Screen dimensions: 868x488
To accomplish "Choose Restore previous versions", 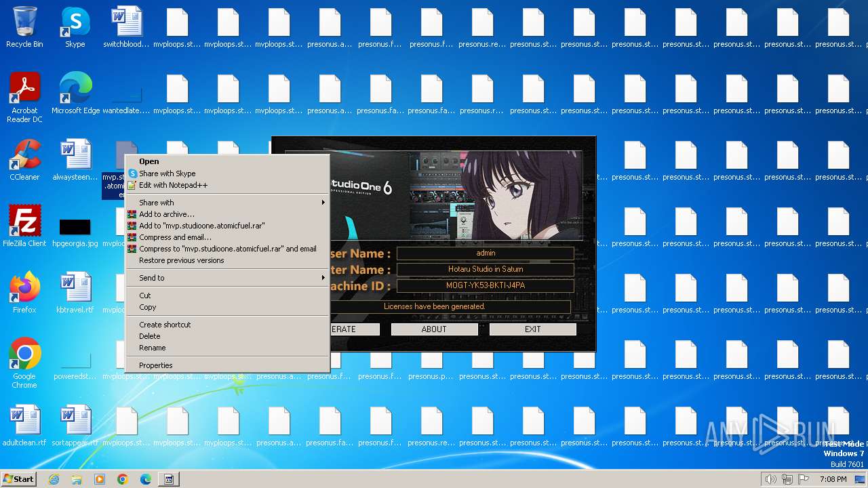I will point(227,260).
